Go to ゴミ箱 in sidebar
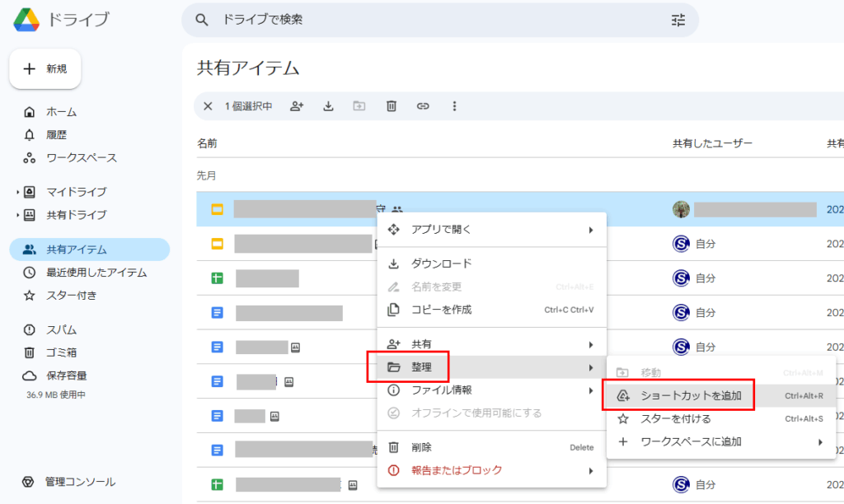Screen dimensions: 844x504 pos(61,352)
